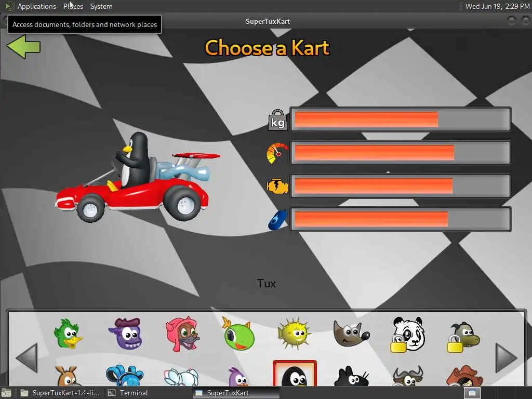Screen dimensions: 532x399
Task: Switch to the Terminal taskbar window
Action: (x=128, y=393)
